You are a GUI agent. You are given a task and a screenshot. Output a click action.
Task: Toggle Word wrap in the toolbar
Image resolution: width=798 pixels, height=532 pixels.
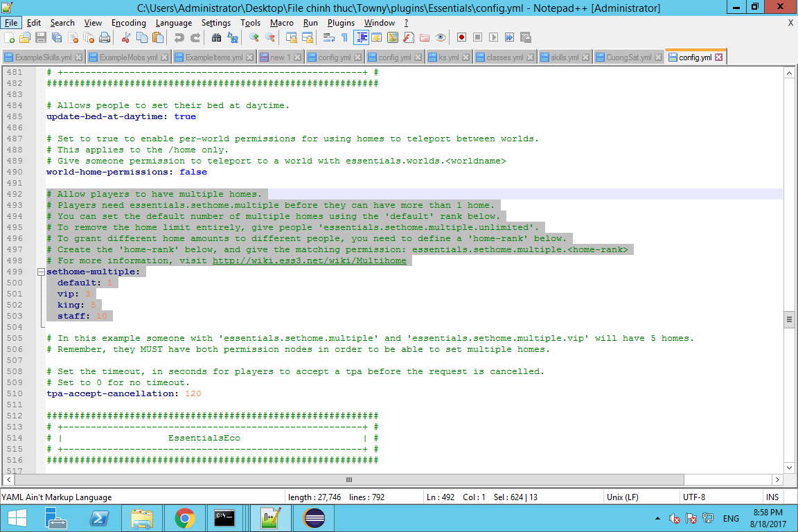click(x=329, y=37)
